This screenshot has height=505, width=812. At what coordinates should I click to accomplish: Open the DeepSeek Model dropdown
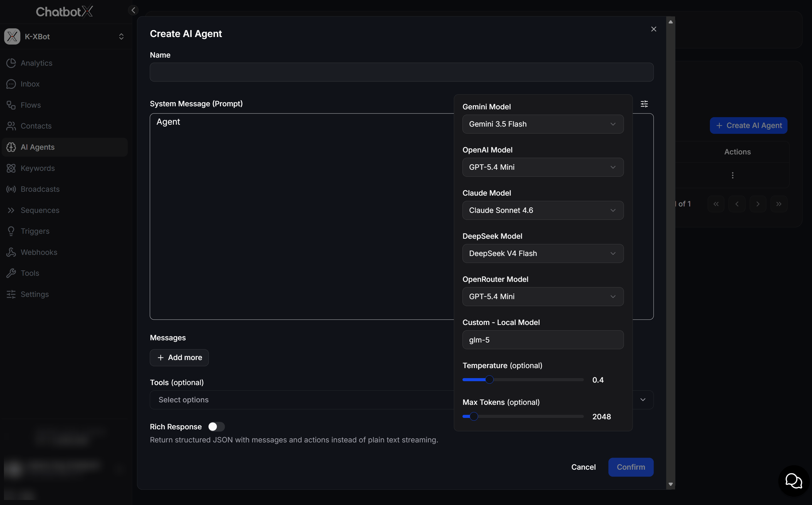click(x=543, y=253)
